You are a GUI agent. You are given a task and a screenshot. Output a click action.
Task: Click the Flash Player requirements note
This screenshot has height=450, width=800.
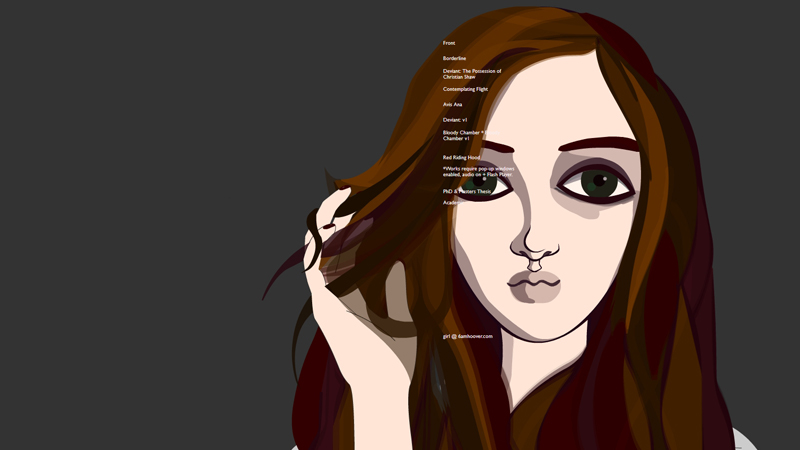(478, 171)
